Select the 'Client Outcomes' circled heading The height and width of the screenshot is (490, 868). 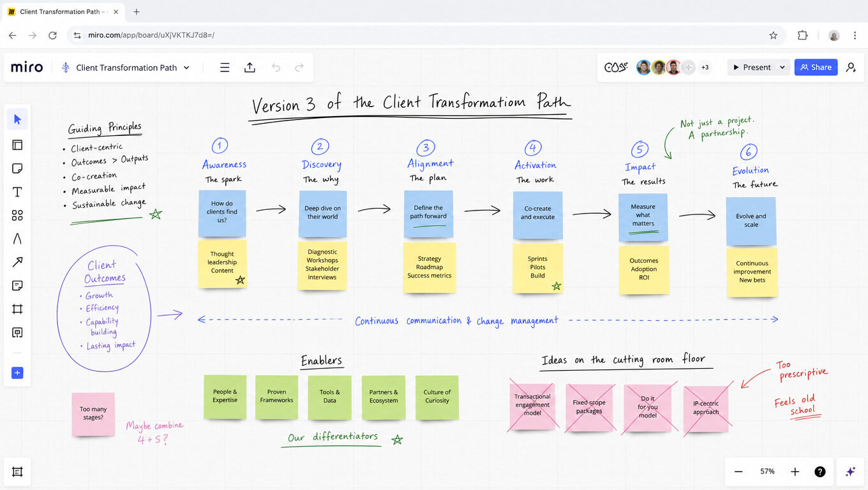coord(106,271)
